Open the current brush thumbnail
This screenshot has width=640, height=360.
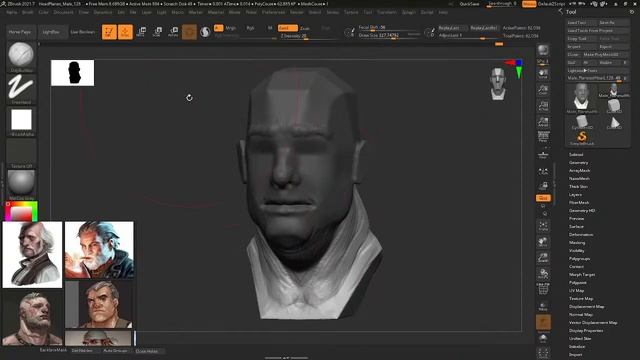click(21, 55)
